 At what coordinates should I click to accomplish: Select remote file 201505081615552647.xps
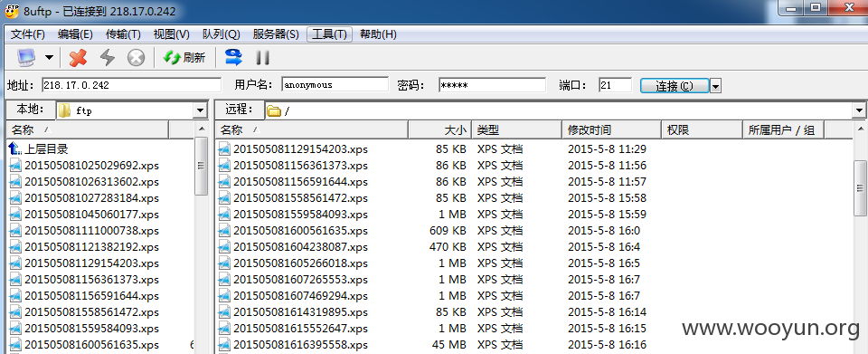pos(300,328)
